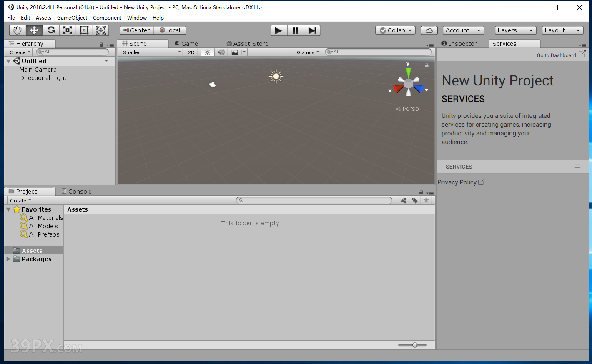
Task: Open Hierarchy Create dropdown
Action: tap(20, 52)
